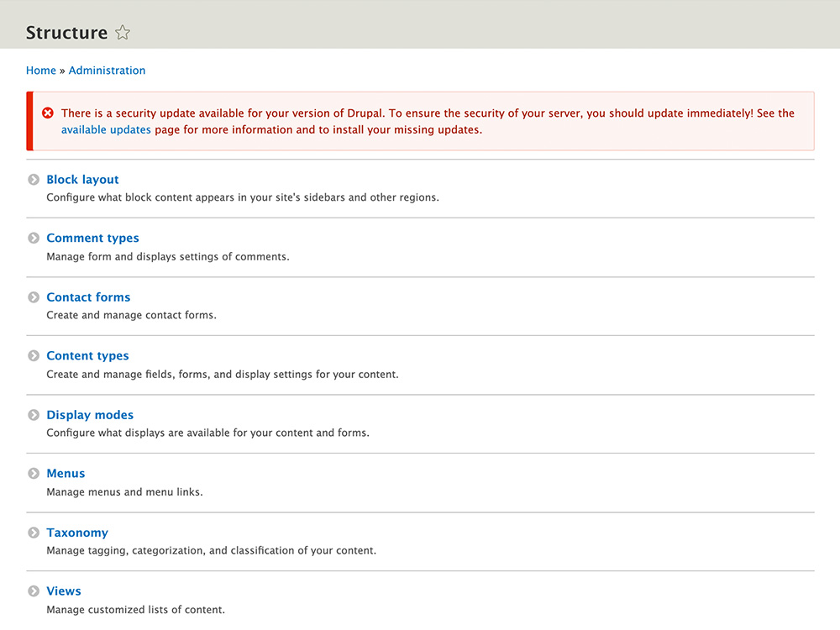Screen dimensions: 840x630
Task: Go to the Views listing
Action: [64, 591]
